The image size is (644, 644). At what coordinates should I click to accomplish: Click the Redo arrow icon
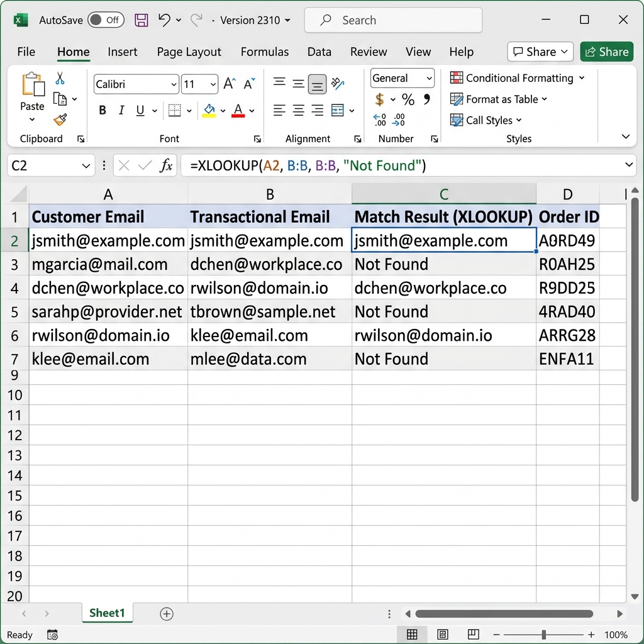tap(197, 19)
